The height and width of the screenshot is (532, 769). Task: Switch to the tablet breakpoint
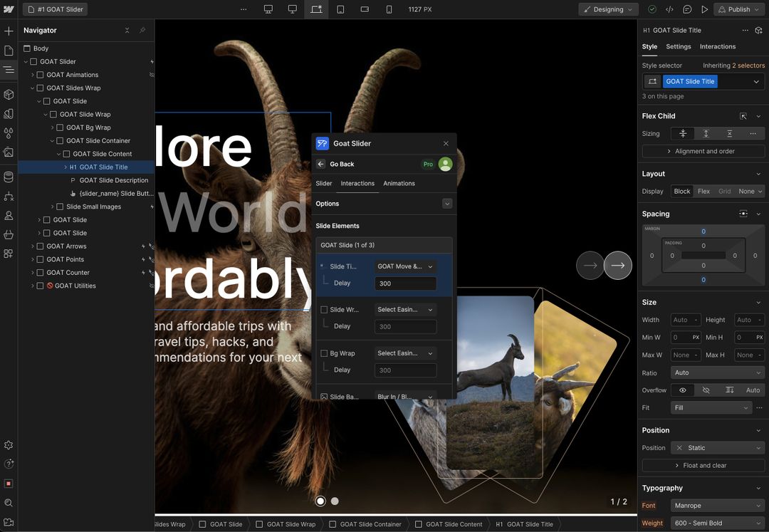tap(341, 9)
